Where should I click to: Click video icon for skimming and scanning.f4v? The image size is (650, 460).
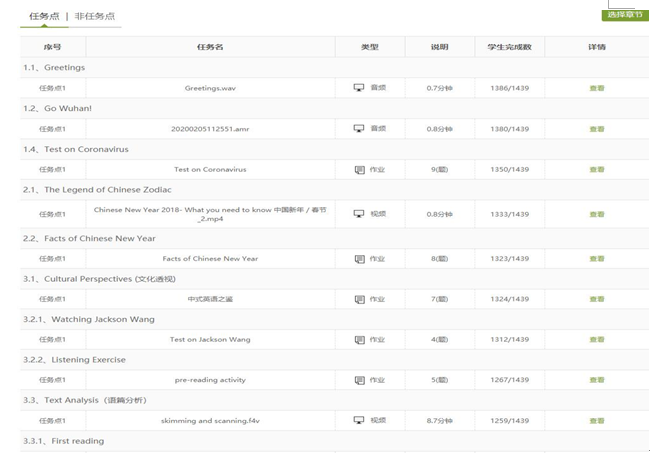tap(359, 421)
